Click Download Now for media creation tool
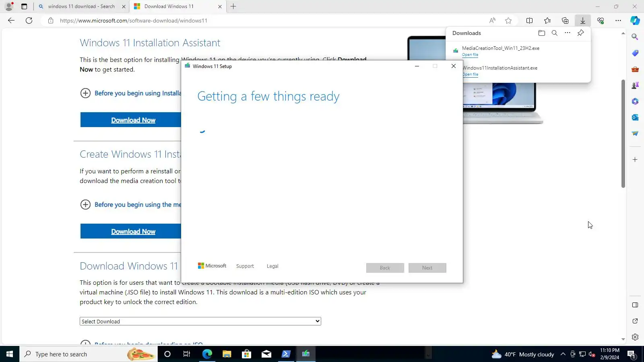This screenshot has height=362, width=644. (131, 231)
